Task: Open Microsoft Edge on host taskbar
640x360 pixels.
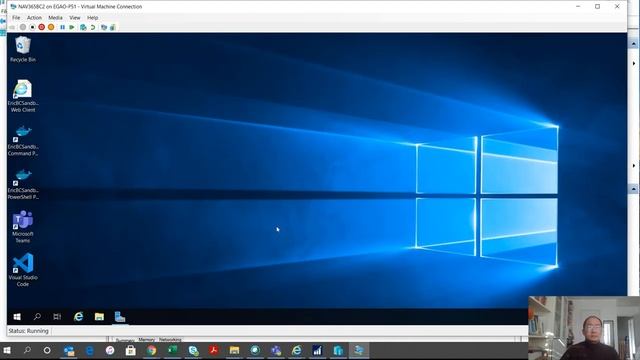Action: point(89,350)
